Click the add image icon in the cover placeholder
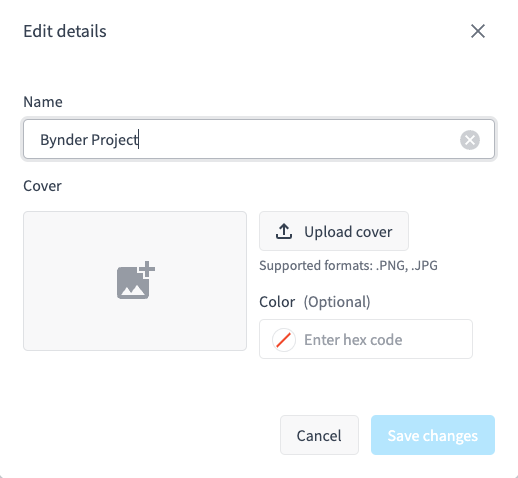This screenshot has height=478, width=518. tap(136, 280)
